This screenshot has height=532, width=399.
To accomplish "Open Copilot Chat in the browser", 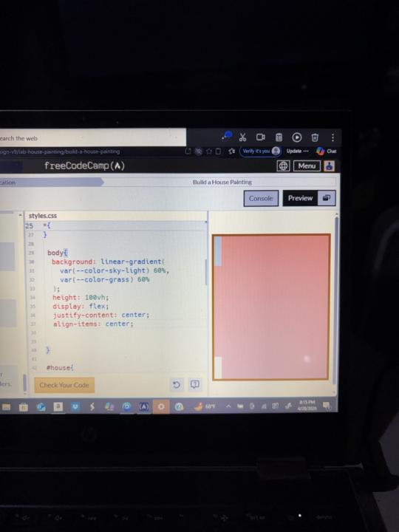I will [326, 151].
